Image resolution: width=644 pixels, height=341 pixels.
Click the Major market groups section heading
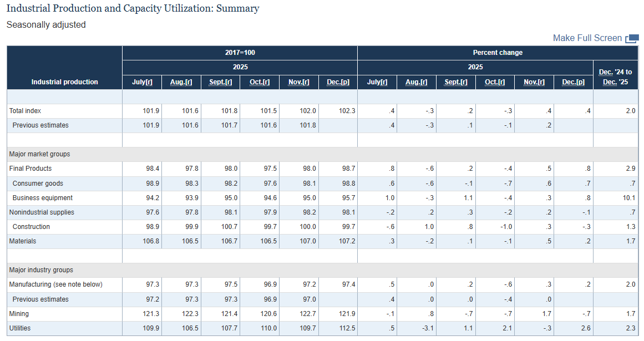tap(39, 154)
